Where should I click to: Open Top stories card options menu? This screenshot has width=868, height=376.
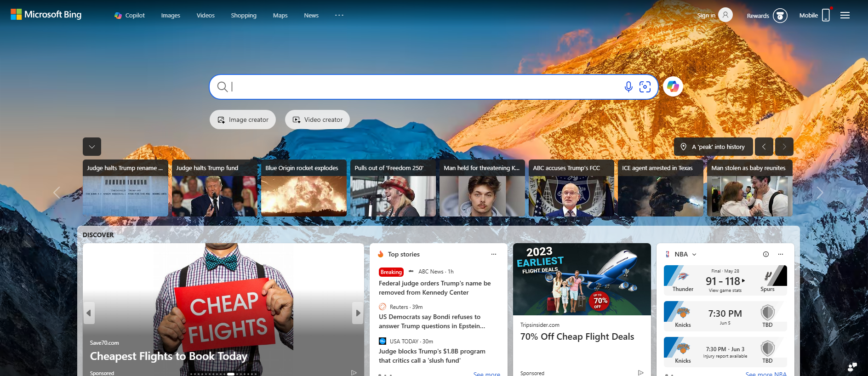(x=494, y=254)
